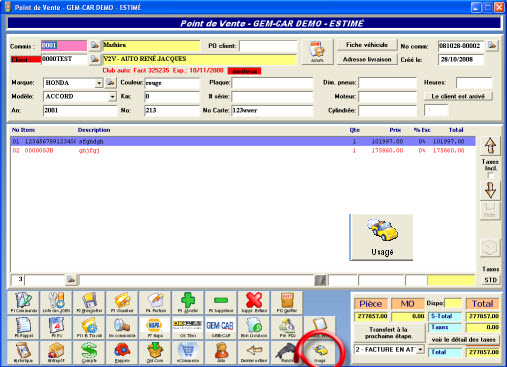
Task: Click lookup icon beside Commis field
Action: point(95,45)
